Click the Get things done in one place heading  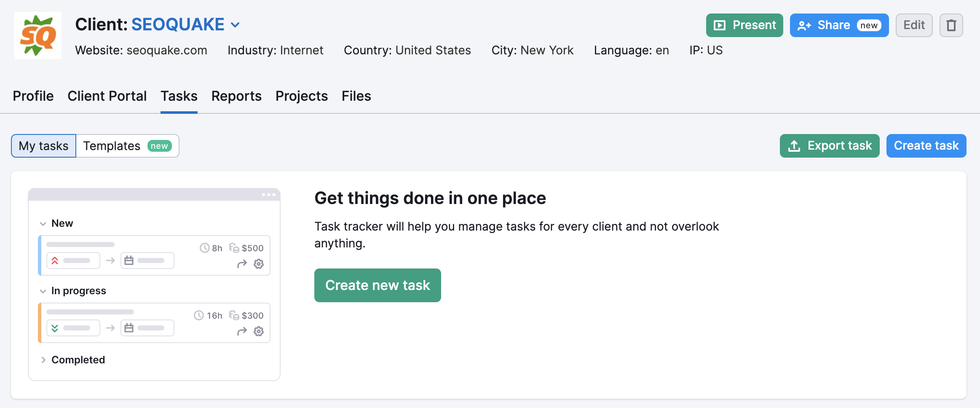click(x=430, y=198)
